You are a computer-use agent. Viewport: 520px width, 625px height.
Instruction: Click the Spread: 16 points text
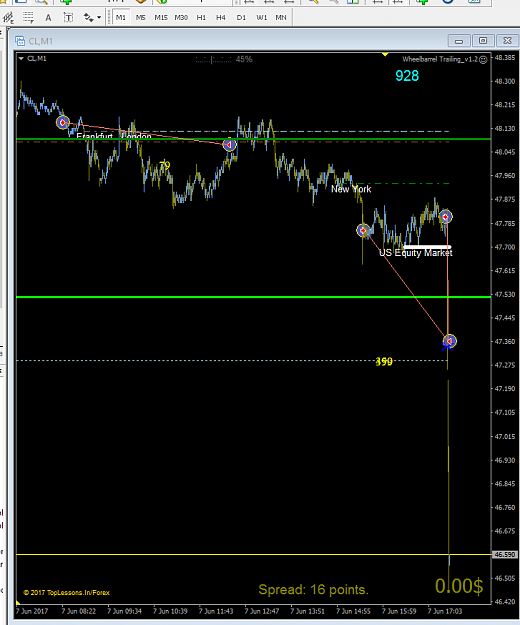[313, 590]
